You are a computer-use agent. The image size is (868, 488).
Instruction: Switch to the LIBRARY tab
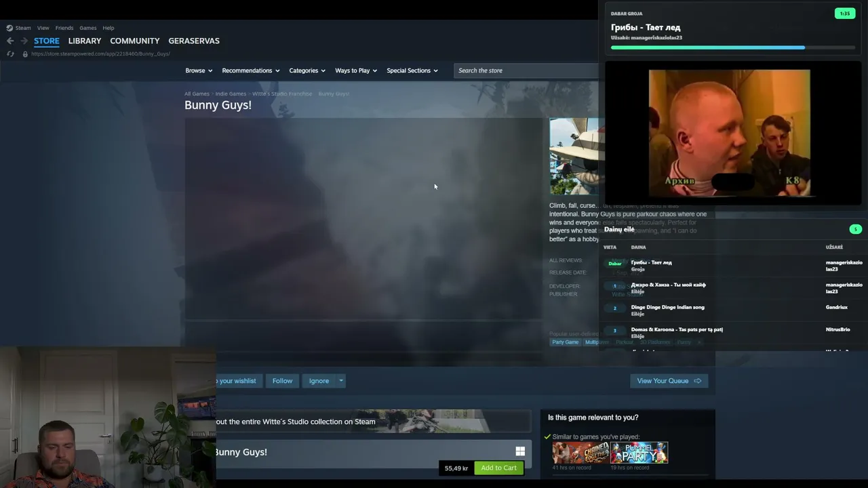coord(85,41)
